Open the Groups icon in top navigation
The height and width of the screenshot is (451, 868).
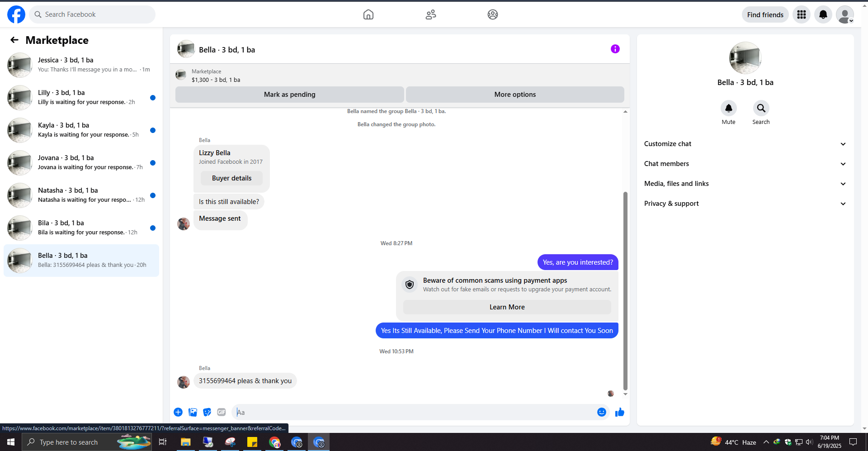[x=493, y=14]
